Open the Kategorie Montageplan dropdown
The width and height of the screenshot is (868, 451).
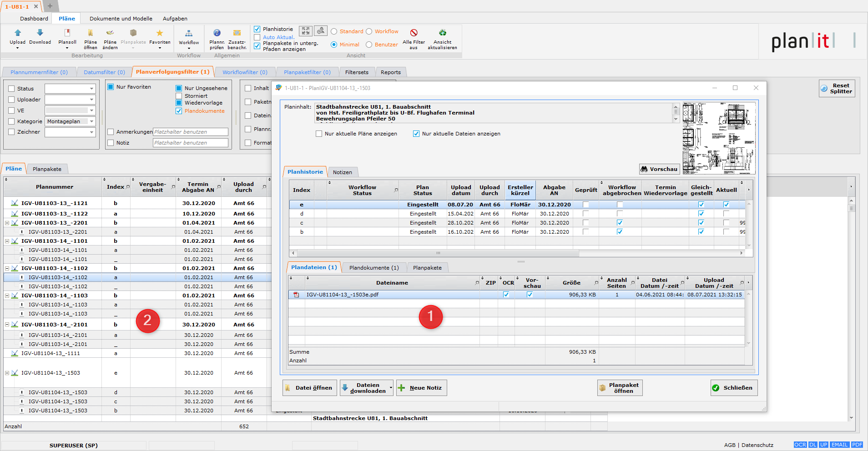pos(91,121)
